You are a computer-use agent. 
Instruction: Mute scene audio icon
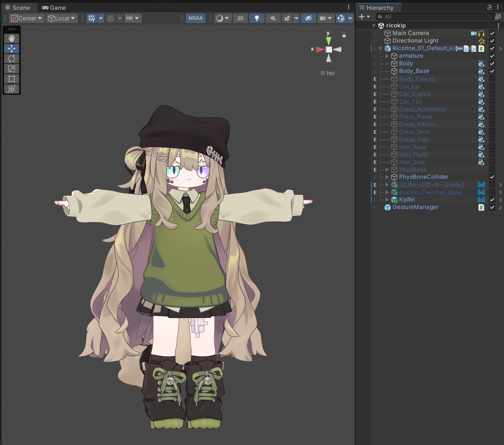click(x=273, y=18)
